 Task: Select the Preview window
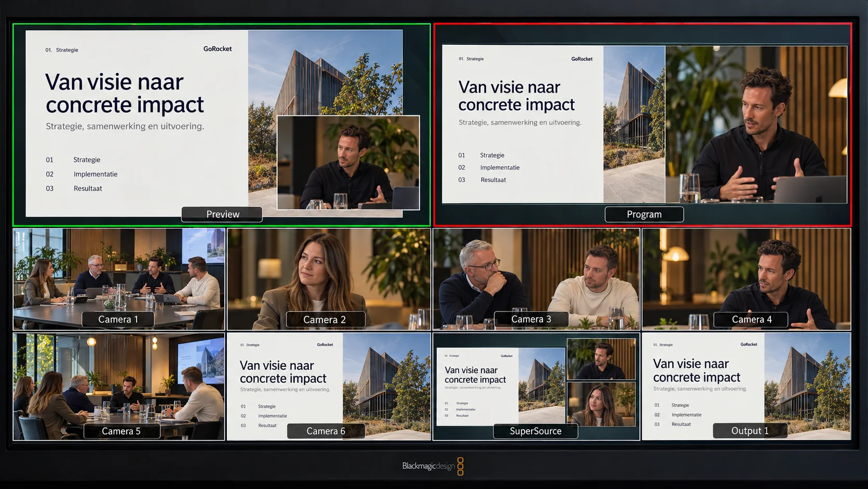click(222, 125)
